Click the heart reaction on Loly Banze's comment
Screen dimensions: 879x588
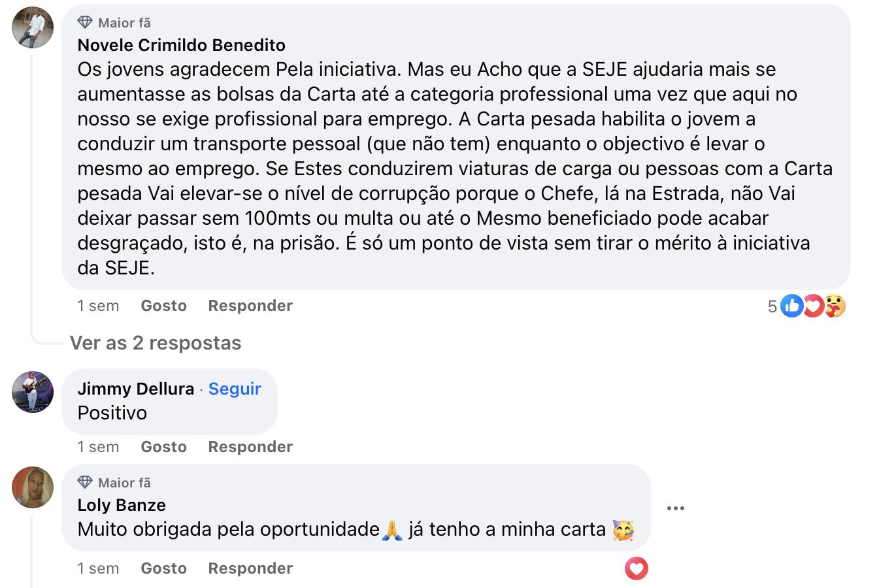click(636, 568)
